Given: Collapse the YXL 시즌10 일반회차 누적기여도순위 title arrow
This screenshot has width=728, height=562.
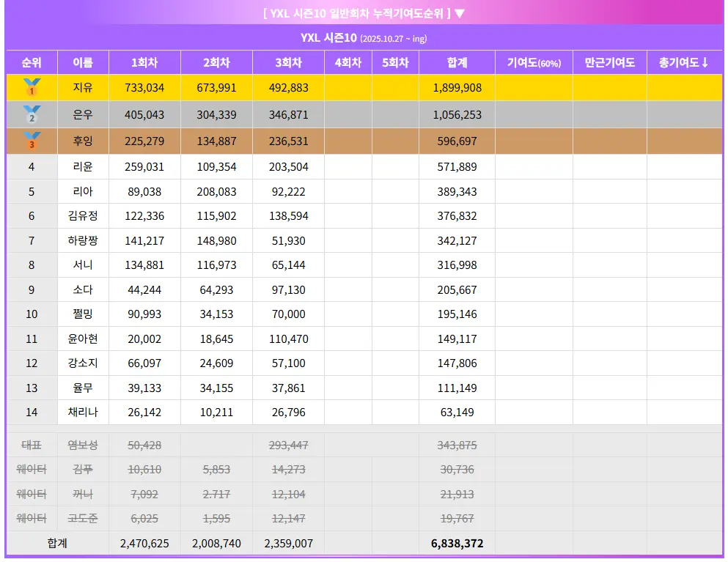Looking at the screenshot, I should coord(460,13).
